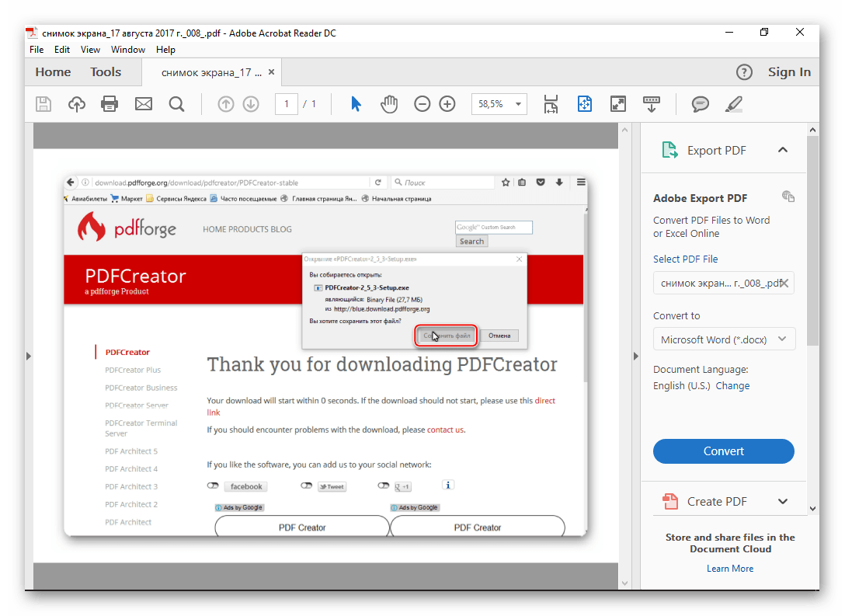Click the page number input field
845x616 pixels.
[x=287, y=104]
